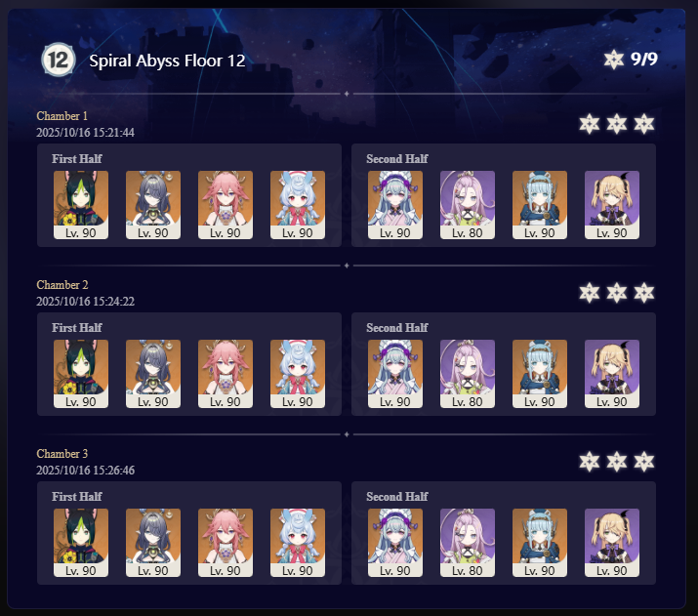Select maid-headband character in Chamber 2 Second Half

pyautogui.click(x=395, y=374)
